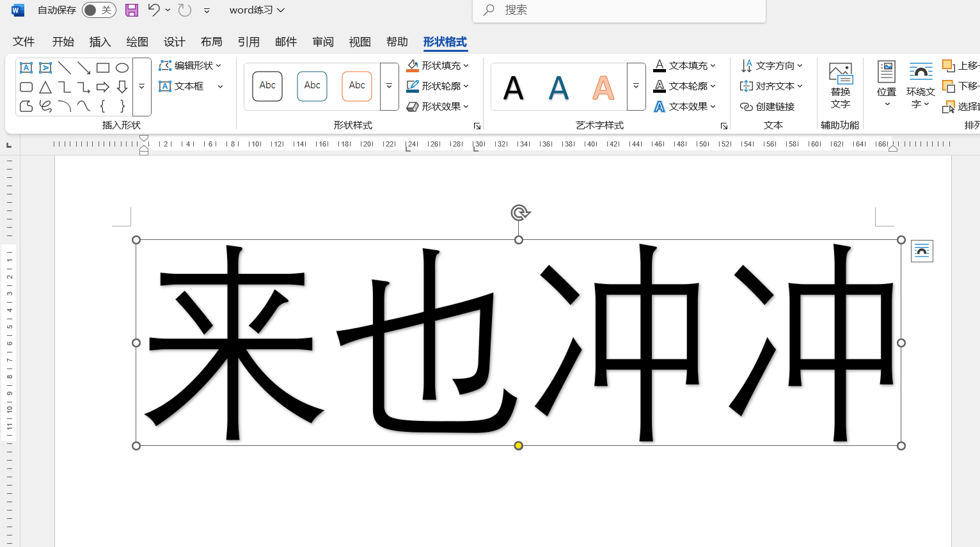Select the right block arrow shape
980x547 pixels.
pyautogui.click(x=103, y=87)
